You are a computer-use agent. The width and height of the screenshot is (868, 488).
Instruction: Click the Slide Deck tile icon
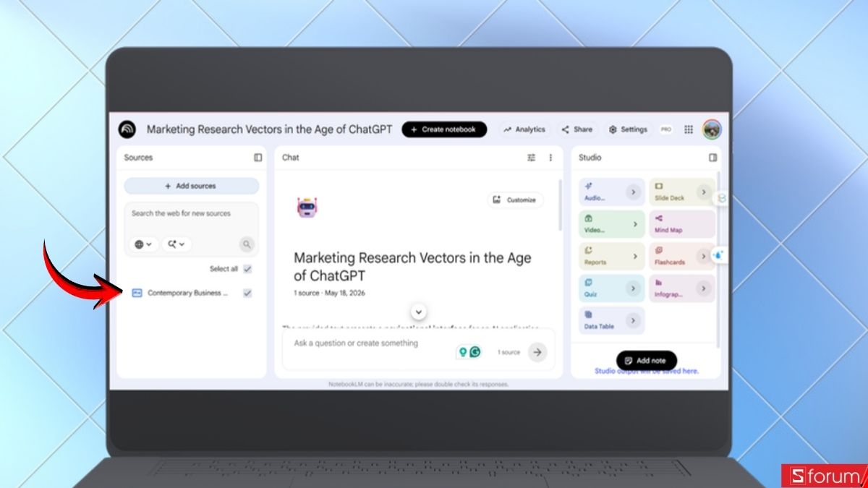[x=659, y=186]
